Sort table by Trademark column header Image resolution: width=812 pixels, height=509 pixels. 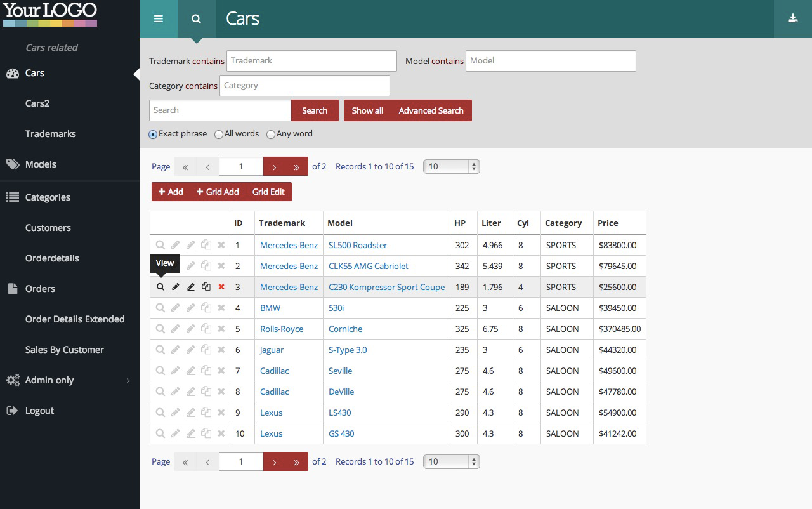pyautogui.click(x=282, y=223)
